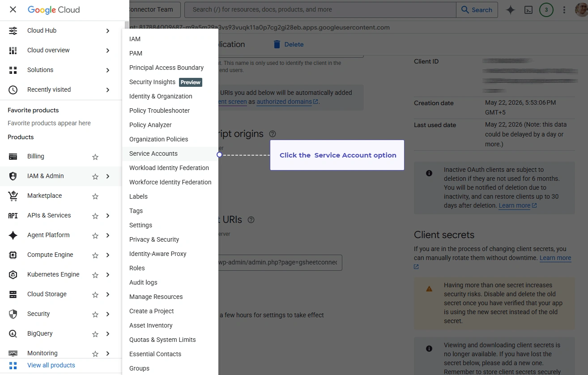Open the authorized domains link
This screenshot has height=375, width=588.
click(x=287, y=102)
